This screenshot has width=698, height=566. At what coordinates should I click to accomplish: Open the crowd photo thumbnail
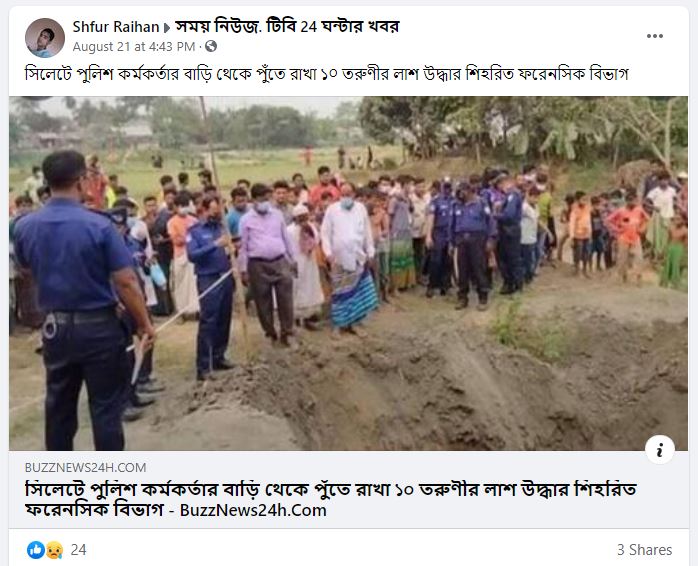[349, 273]
